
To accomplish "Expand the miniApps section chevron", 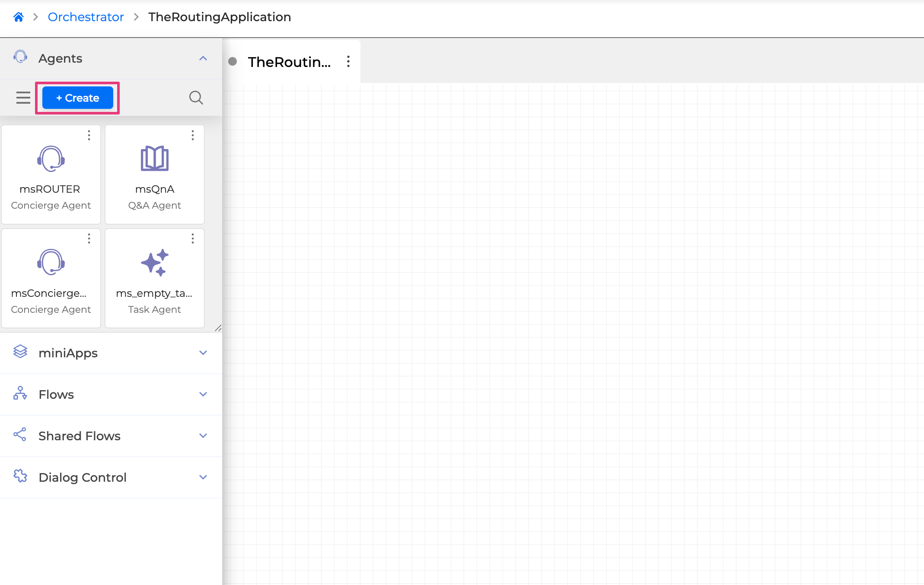I will [203, 353].
